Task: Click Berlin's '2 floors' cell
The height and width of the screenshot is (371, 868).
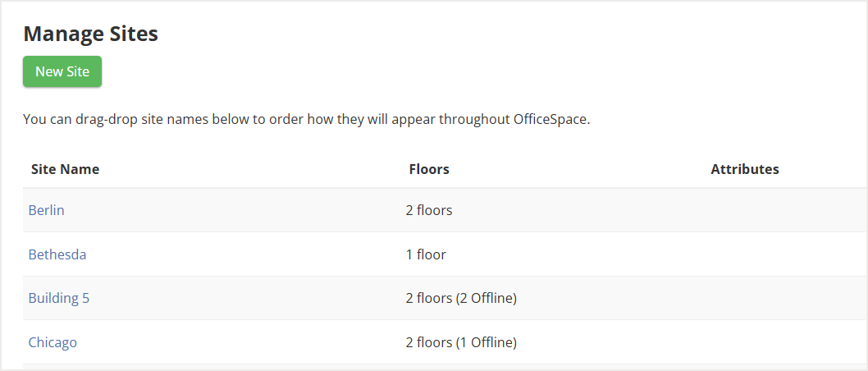Action: [x=429, y=210]
